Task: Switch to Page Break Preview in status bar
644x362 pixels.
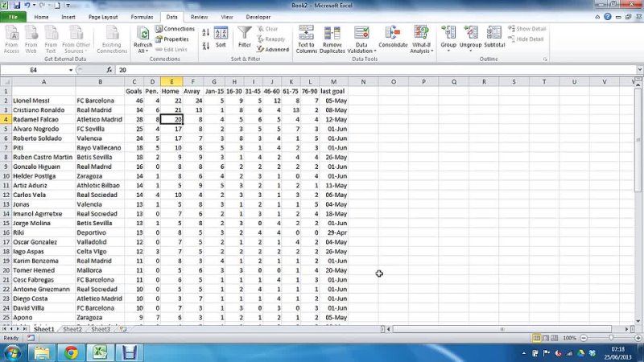Action: pos(554,338)
